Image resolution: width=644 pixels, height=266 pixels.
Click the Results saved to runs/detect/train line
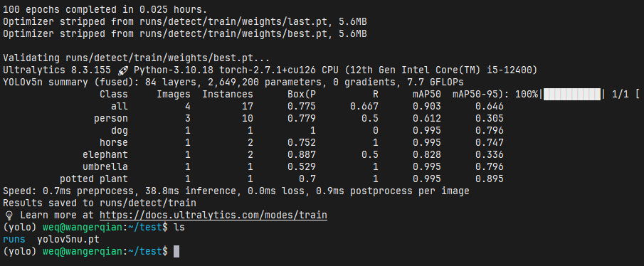100,203
